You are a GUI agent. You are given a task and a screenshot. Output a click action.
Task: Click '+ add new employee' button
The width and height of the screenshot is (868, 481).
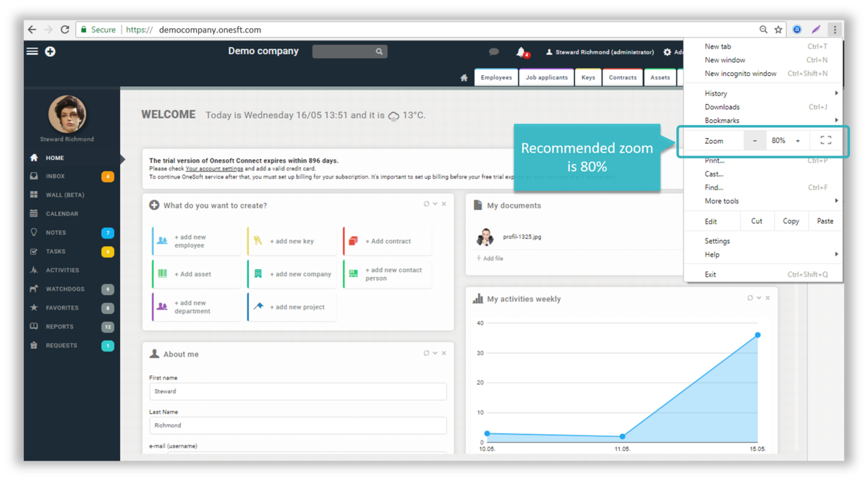(x=195, y=241)
